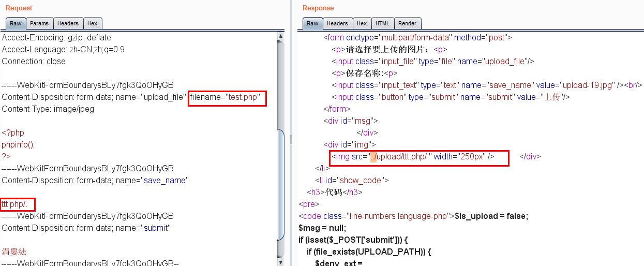Viewport: 644px width, 266px height.
Task: Click the img src ./upload/ttt.php/. line
Action: point(413,156)
